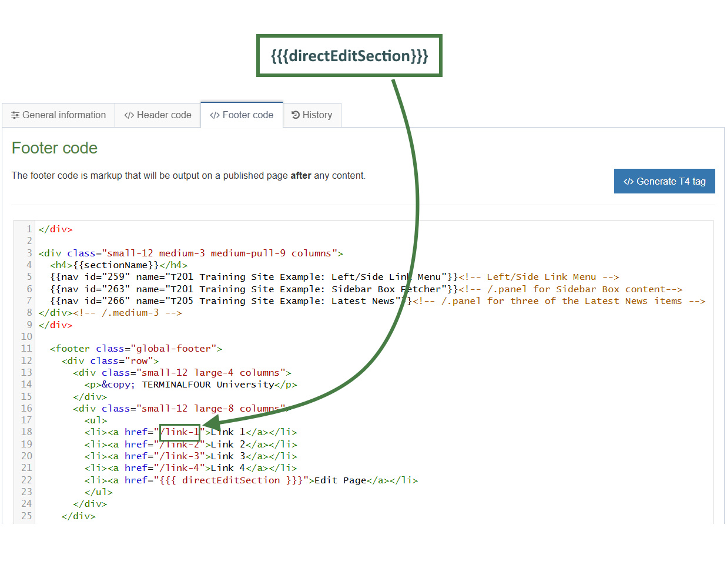
Task: Click the {{{directEditSection}}} callout box
Action: click(x=349, y=55)
